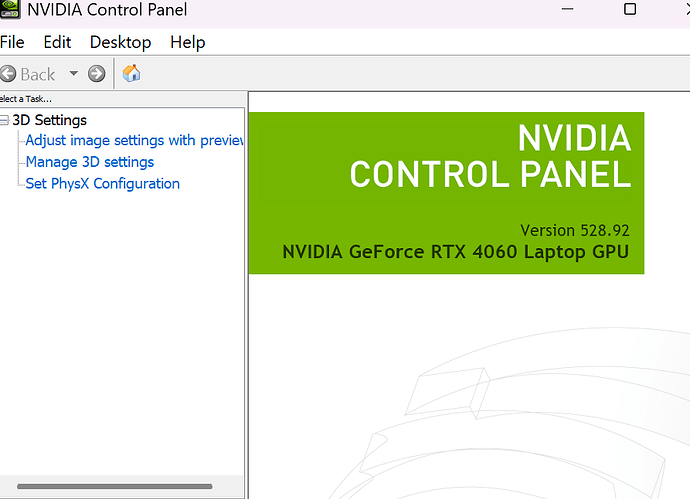Open the Desktop menu
690x499 pixels.
[120, 42]
